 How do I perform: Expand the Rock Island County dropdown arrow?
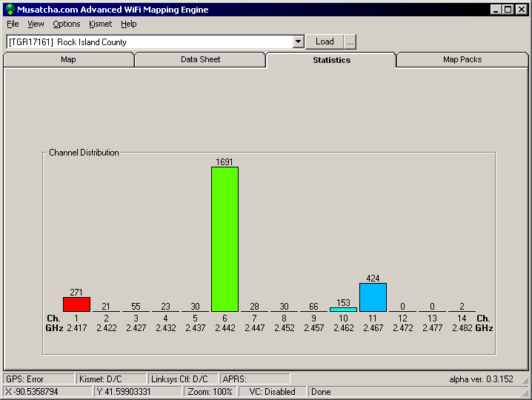pyautogui.click(x=298, y=42)
